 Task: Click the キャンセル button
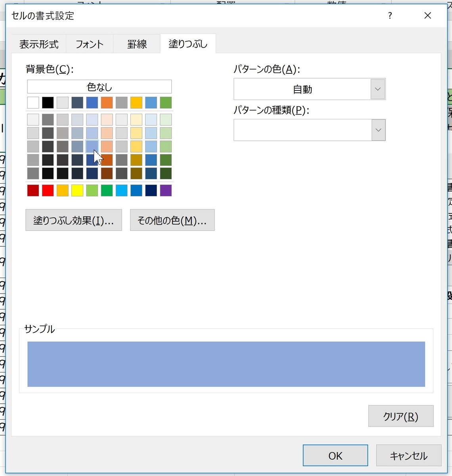click(408, 455)
